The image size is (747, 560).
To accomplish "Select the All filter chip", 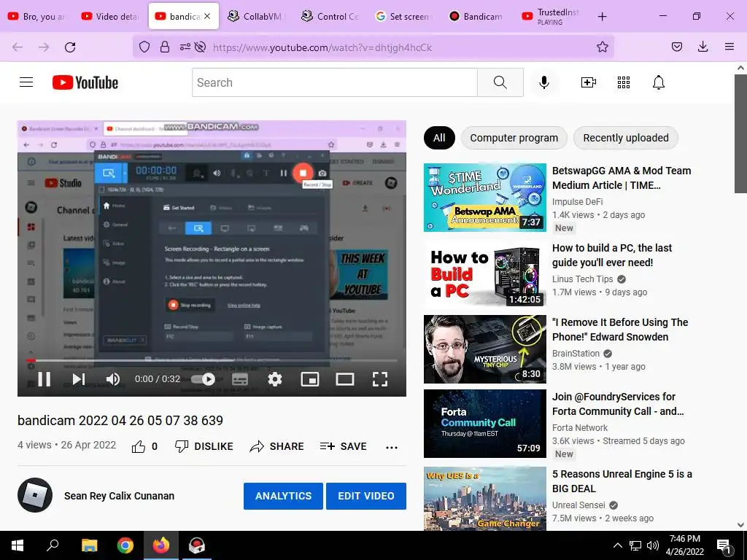I will tap(439, 138).
